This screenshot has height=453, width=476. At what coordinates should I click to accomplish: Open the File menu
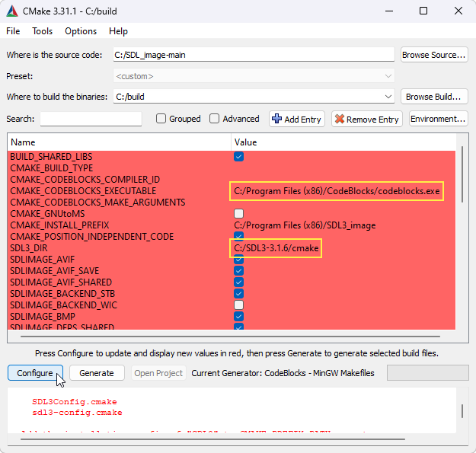(13, 31)
